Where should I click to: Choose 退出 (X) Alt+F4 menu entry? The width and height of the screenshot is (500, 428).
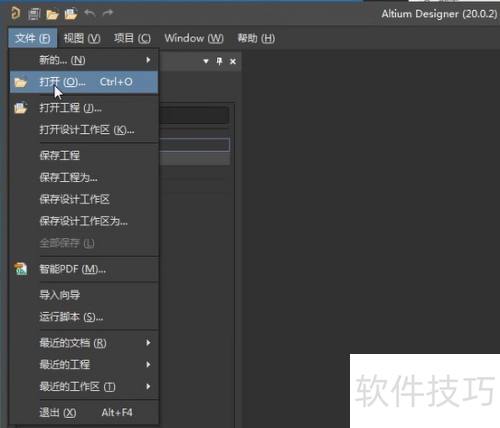(84, 413)
